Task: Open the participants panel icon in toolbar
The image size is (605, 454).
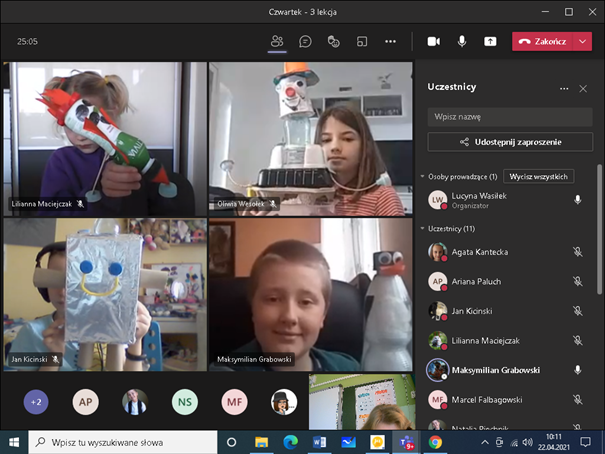Action: (277, 41)
